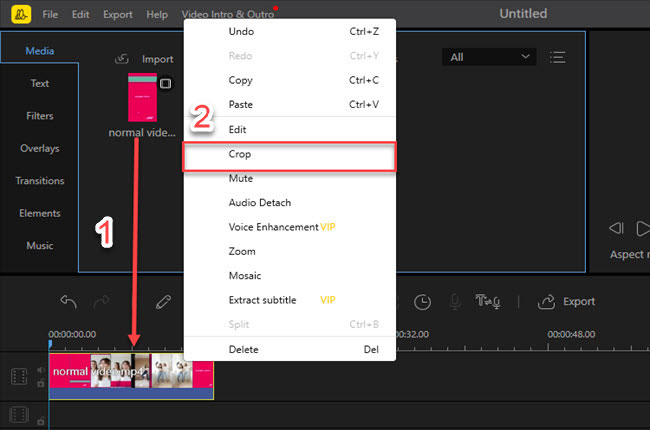650x430 pixels.
Task: Select Mosaic in the context menu
Action: tap(289, 276)
